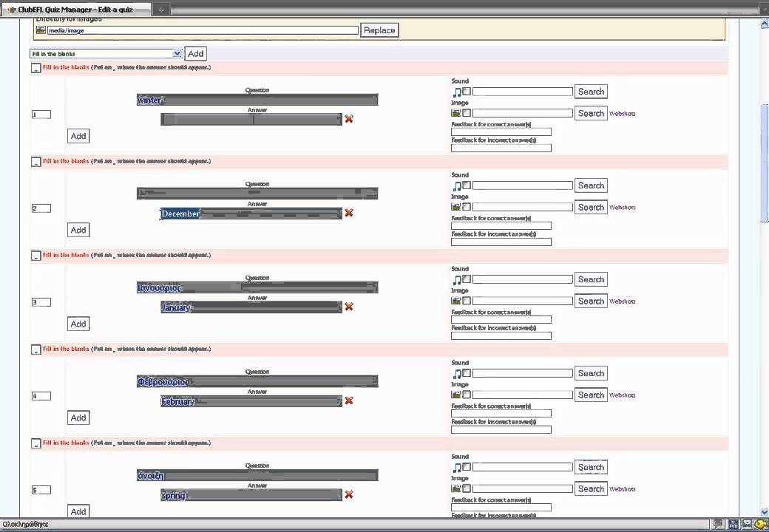
Task: Click the Replace button for the images directory
Action: click(379, 30)
